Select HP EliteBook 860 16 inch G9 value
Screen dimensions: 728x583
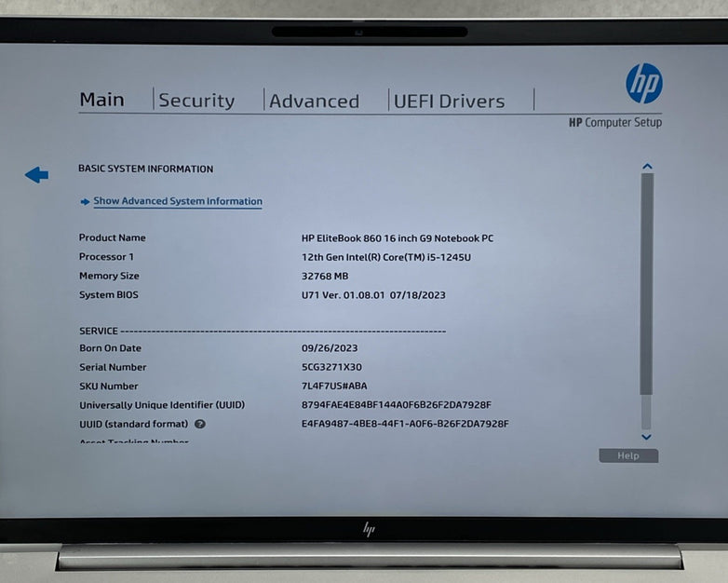[398, 238]
